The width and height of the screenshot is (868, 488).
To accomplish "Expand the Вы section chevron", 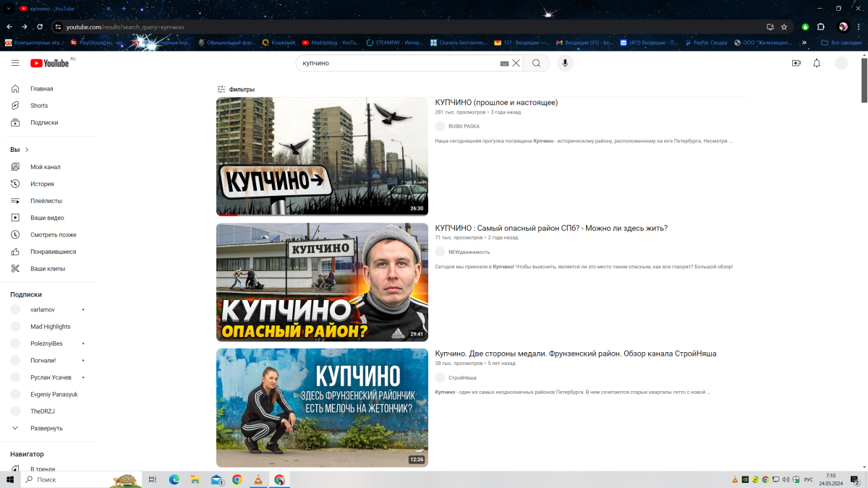I will [x=27, y=150].
